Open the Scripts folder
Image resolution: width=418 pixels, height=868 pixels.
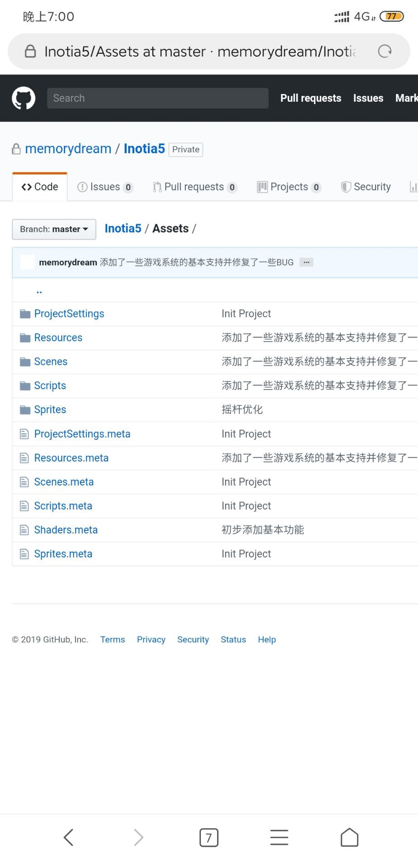(50, 386)
